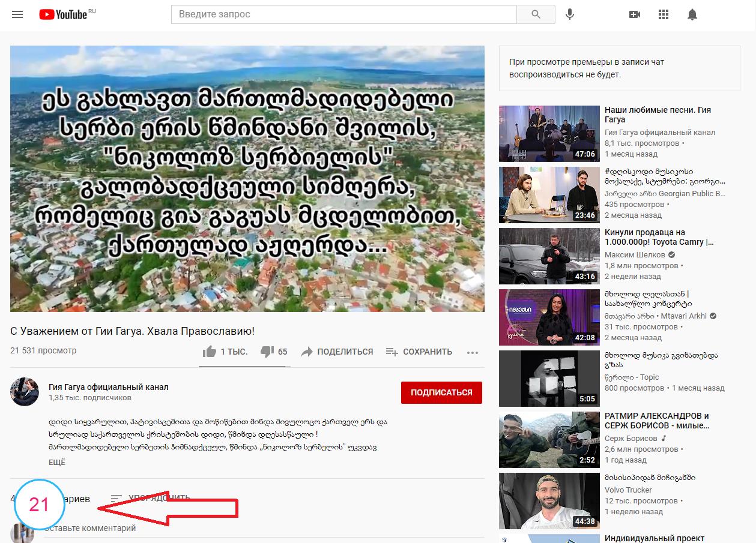
Task: Open title Кинули продавца на 1.000.000р!
Action: (x=659, y=237)
